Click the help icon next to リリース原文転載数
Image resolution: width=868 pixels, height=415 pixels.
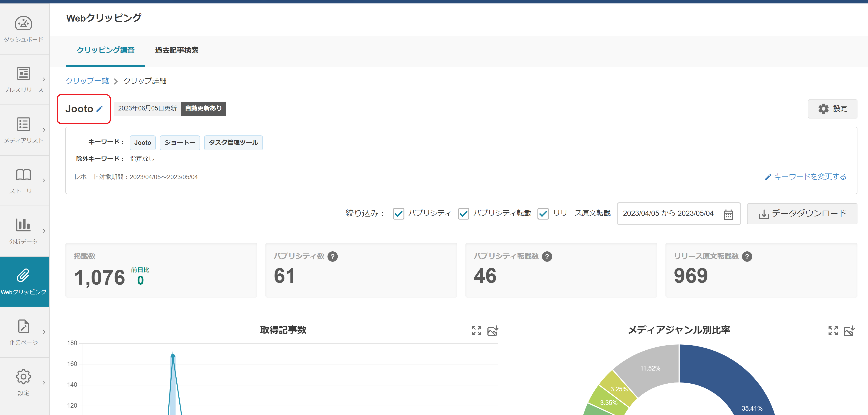coord(747,256)
